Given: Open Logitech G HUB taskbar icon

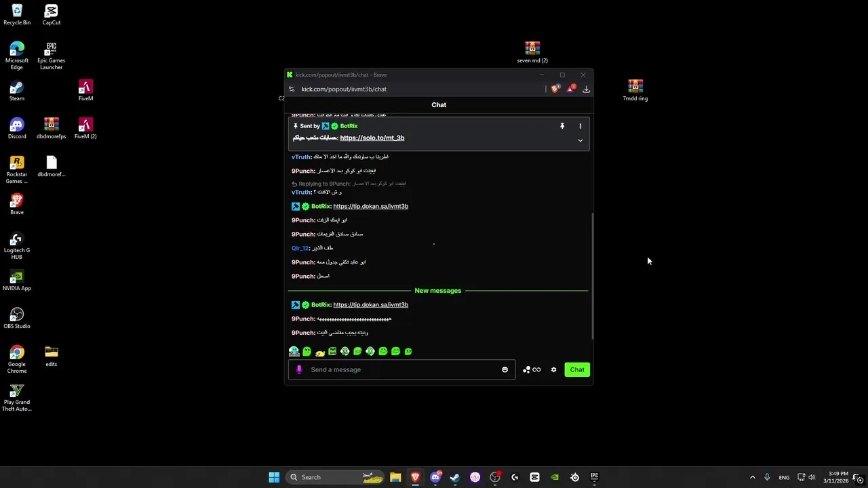Looking at the screenshot, I should (x=515, y=477).
